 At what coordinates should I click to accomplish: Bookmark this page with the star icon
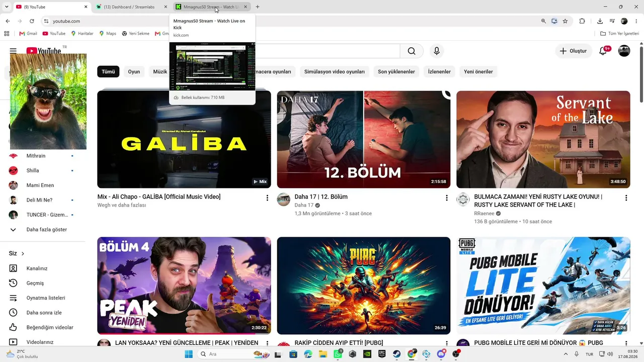click(x=565, y=21)
